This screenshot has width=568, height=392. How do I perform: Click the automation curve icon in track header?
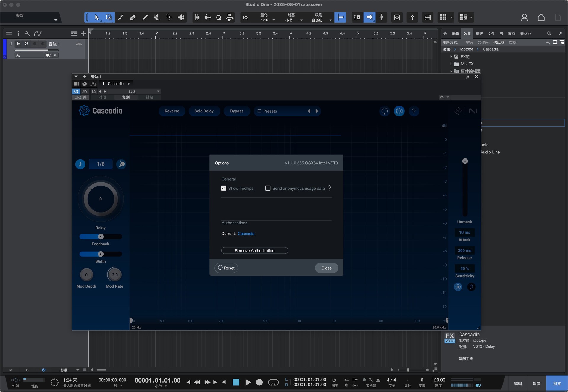(38, 33)
